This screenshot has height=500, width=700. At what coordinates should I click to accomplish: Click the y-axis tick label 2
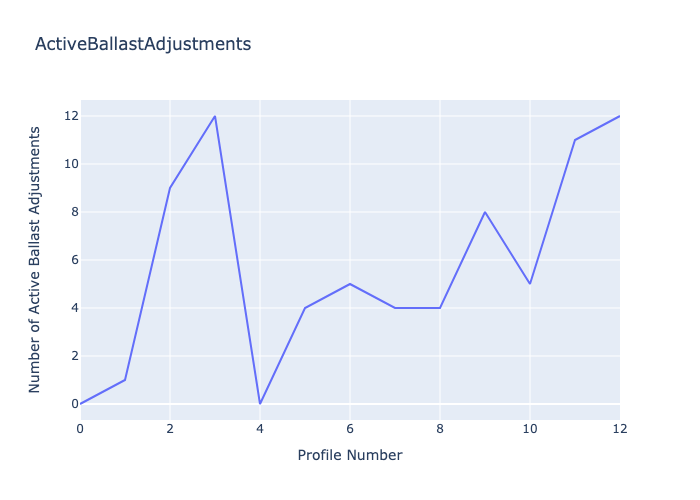click(x=70, y=356)
